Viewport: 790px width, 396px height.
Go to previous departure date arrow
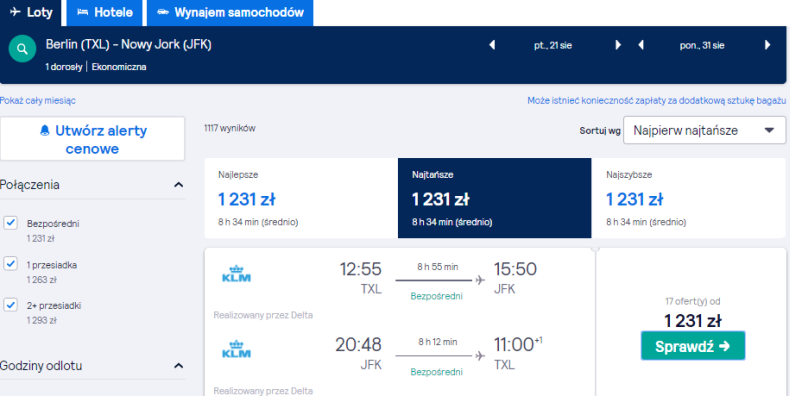(x=492, y=45)
